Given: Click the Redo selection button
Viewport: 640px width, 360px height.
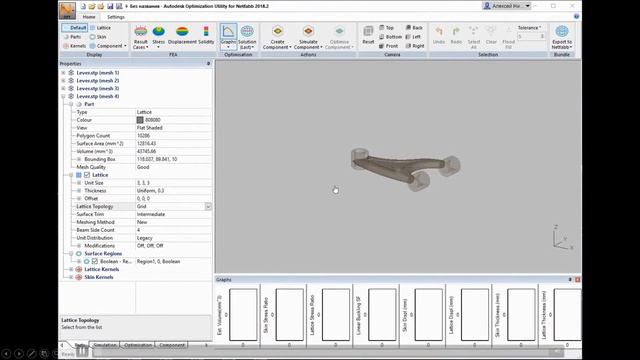Looking at the screenshot, I should click(456, 35).
